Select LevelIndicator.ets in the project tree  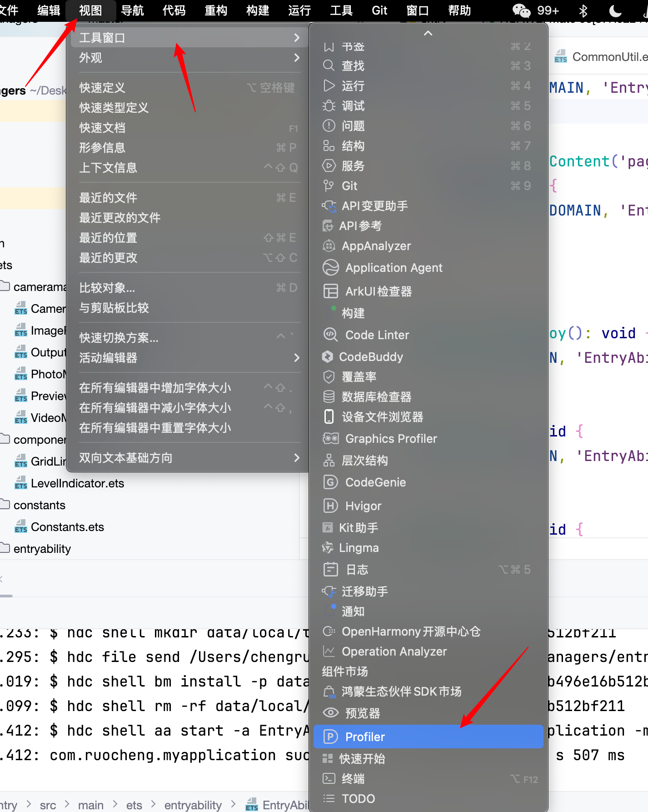pyautogui.click(x=77, y=483)
